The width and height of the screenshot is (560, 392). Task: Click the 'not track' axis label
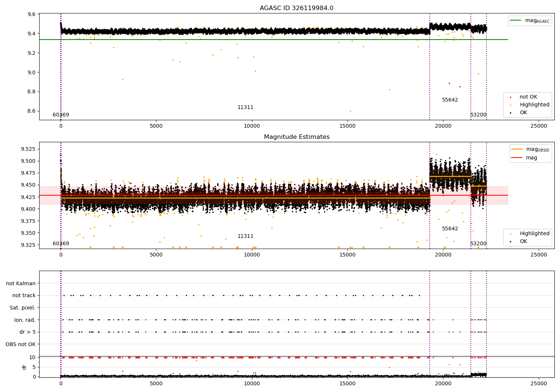[x=24, y=296]
